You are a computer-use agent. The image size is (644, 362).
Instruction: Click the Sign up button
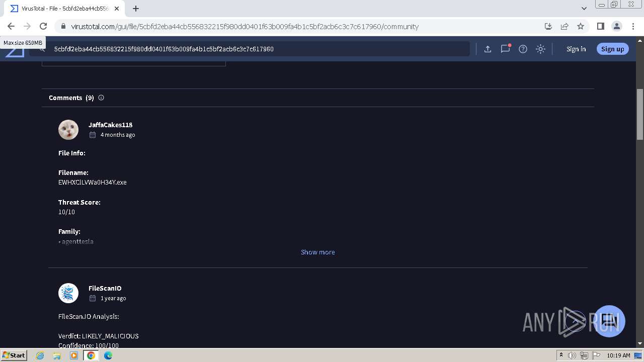612,49
